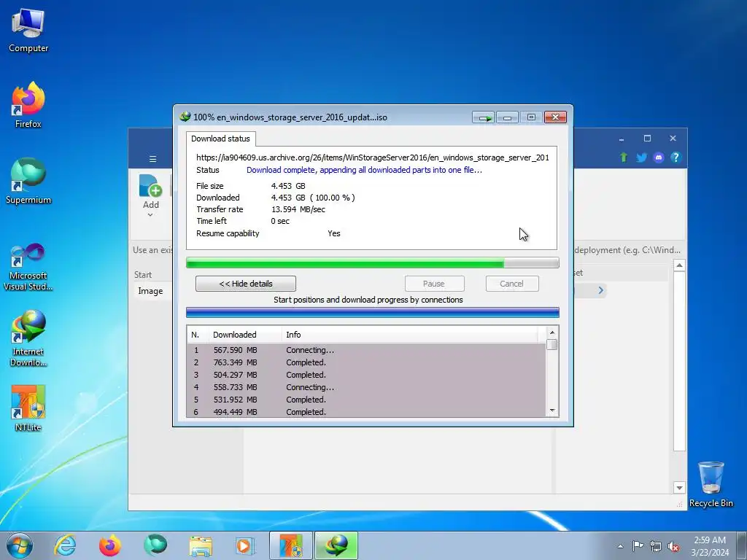
Task: Click the Downloaded column header
Action: pos(245,335)
